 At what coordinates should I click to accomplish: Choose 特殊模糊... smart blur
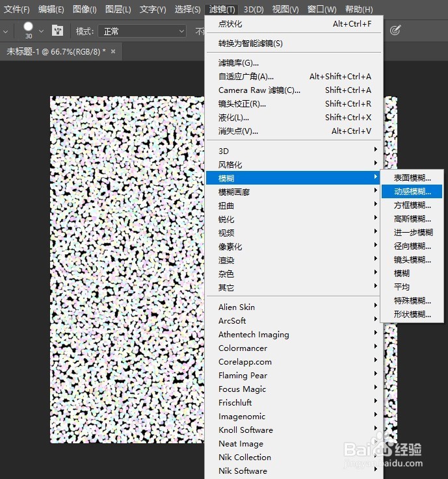point(412,301)
